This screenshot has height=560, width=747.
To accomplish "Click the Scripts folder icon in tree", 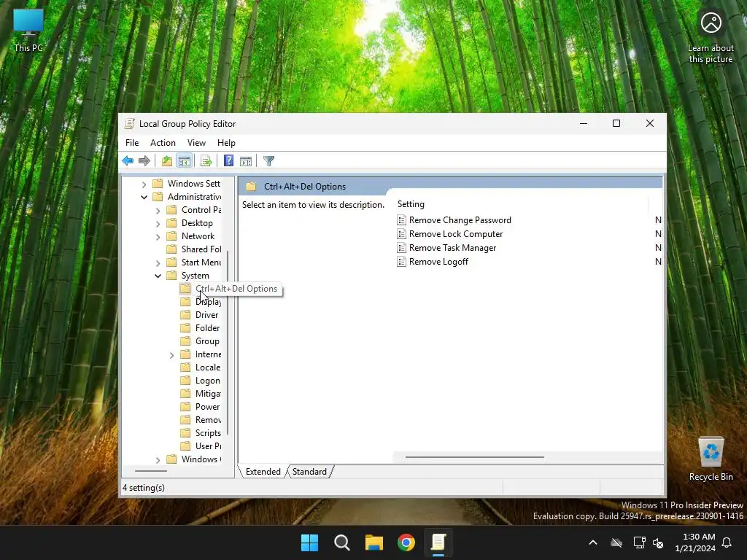I will coord(185,433).
